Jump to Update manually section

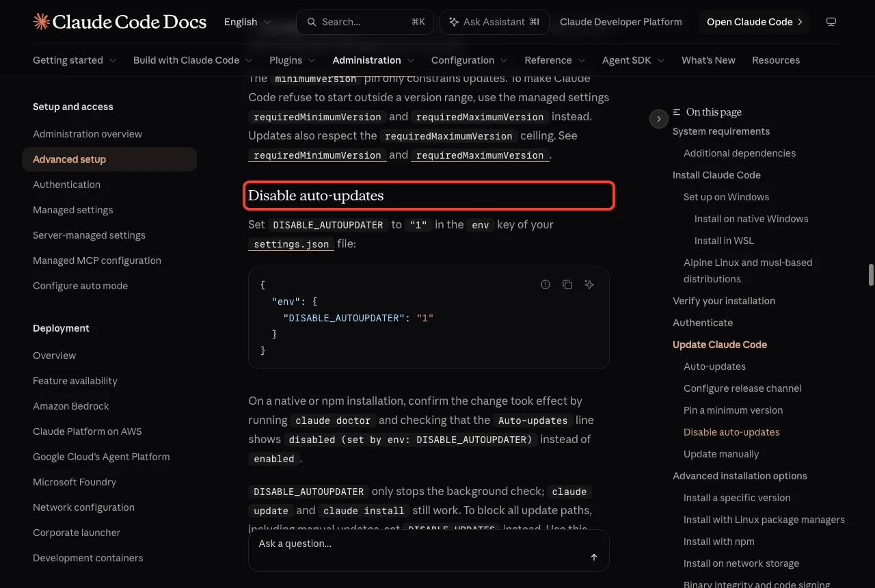[721, 454]
